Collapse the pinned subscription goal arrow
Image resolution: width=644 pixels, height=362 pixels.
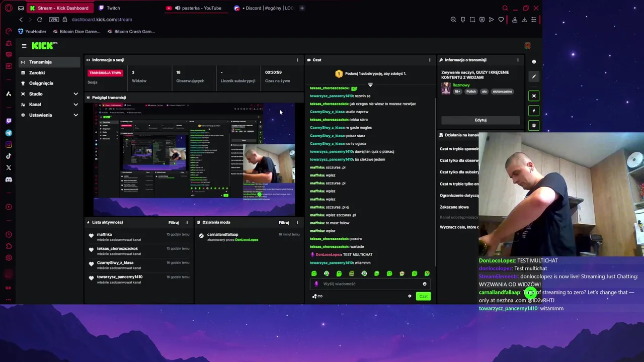(x=370, y=84)
